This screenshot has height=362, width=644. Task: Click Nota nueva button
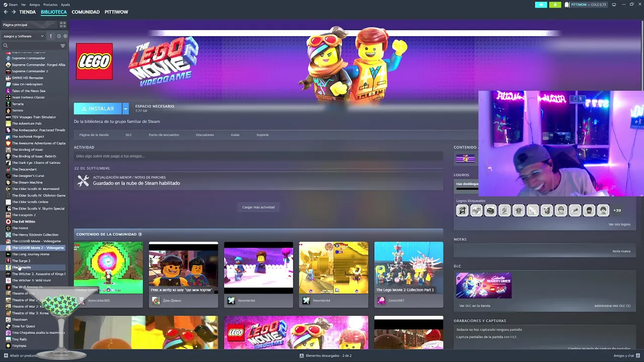point(621,251)
